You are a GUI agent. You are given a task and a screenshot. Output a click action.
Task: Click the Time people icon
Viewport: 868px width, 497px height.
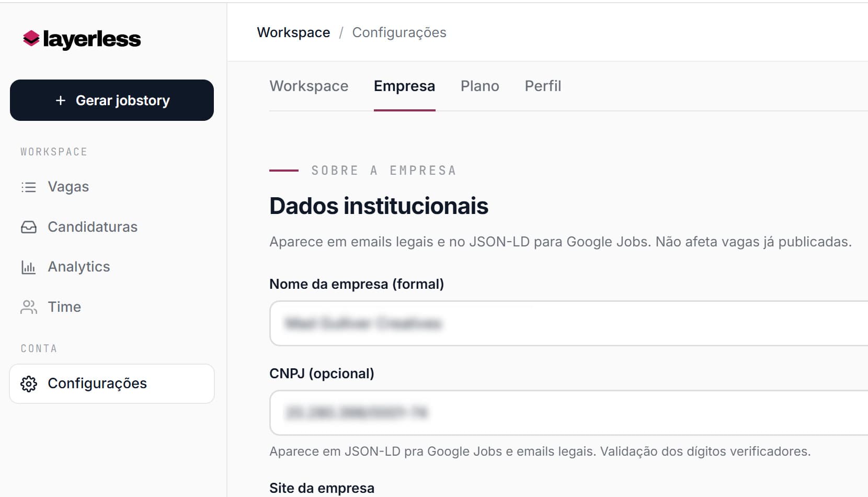coord(29,307)
